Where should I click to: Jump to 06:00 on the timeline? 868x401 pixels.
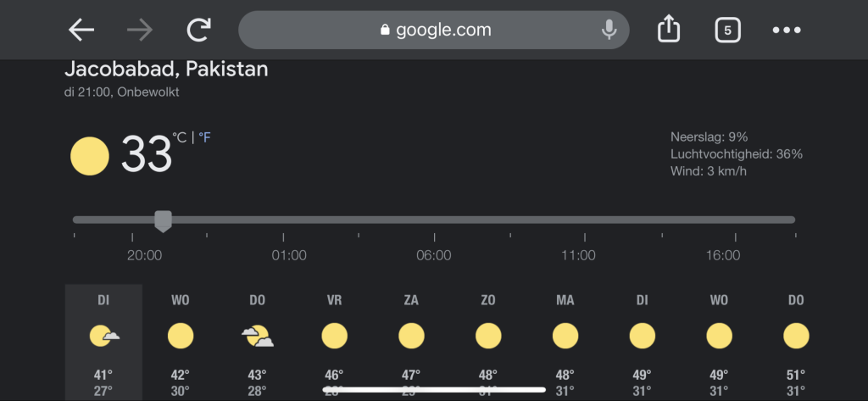[x=433, y=255]
